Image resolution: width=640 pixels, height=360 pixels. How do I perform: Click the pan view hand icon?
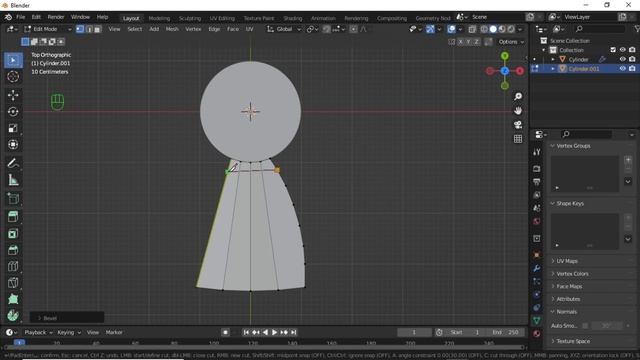click(x=518, y=111)
